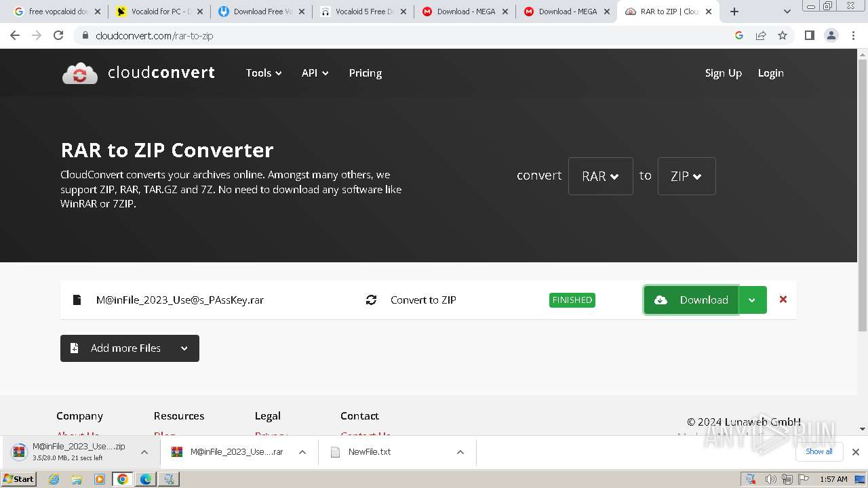868x488 pixels.
Task: Go to the Pricing page
Action: [366, 73]
